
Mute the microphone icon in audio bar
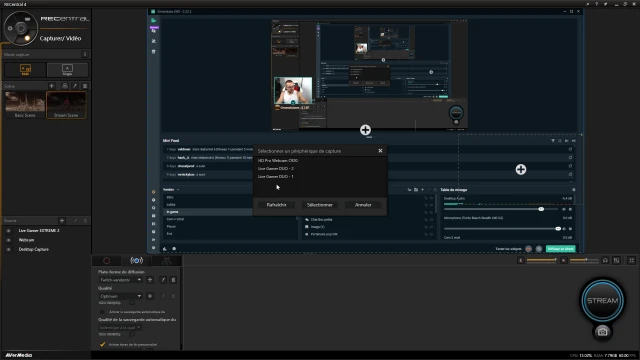point(520,260)
